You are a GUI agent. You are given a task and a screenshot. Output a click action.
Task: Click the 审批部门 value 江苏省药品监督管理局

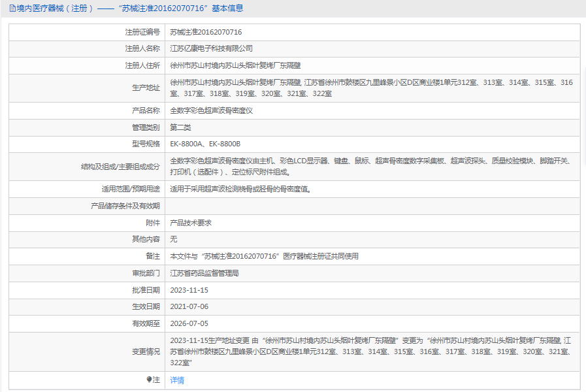coord(204,273)
